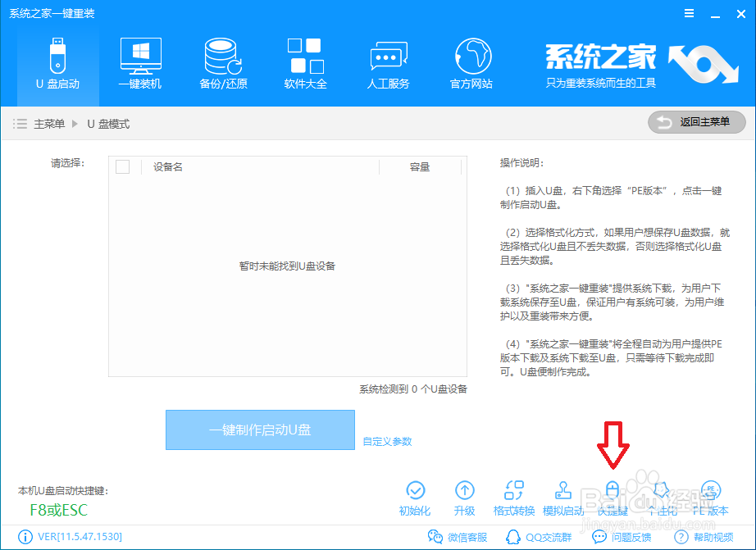Click the list icon beside 主菜单
Viewport: 756px width, 550px height.
(20, 124)
